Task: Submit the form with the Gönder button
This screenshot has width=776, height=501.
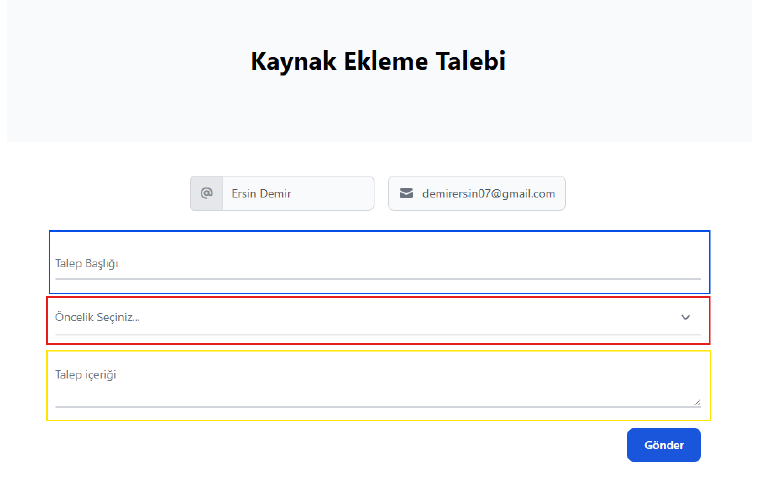Action: (664, 445)
